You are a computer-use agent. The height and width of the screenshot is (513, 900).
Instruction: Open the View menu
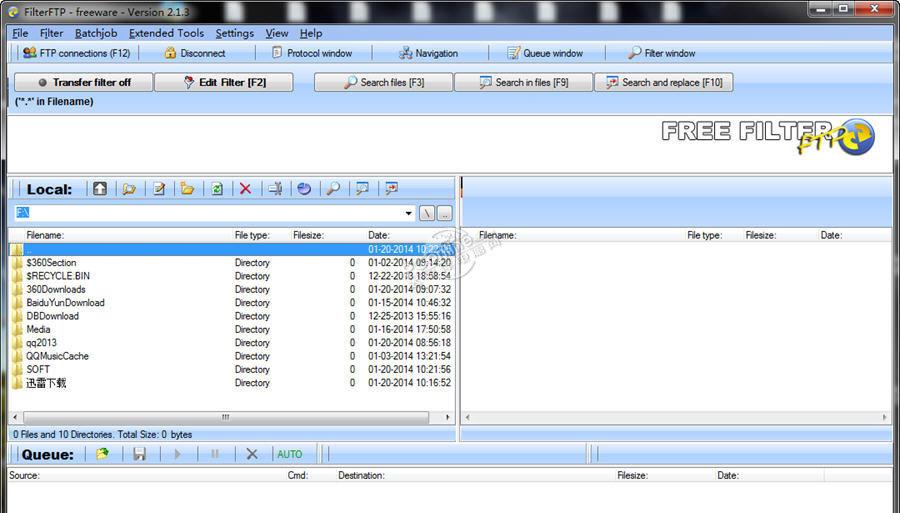(277, 33)
